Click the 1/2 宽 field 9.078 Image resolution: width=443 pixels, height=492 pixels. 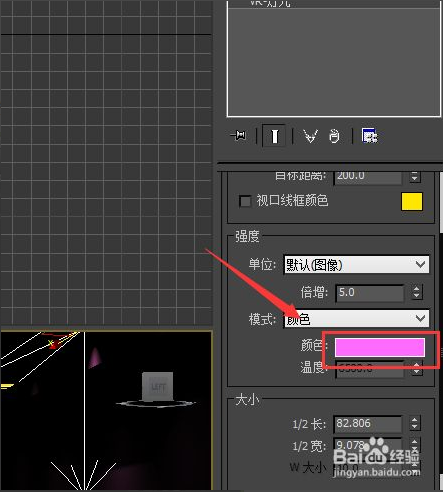[367, 445]
